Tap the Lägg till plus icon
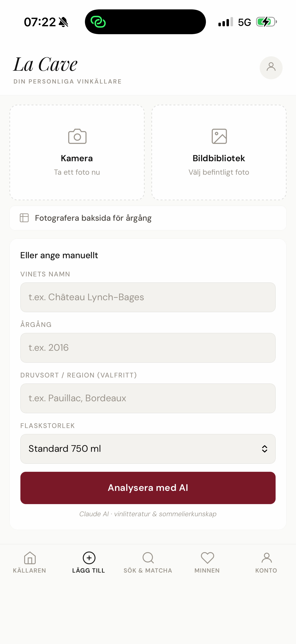This screenshot has height=644, width=296. pos(89,558)
